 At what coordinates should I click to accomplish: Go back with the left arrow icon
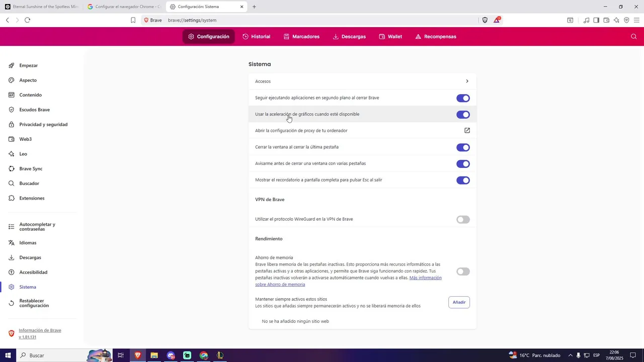point(8,20)
